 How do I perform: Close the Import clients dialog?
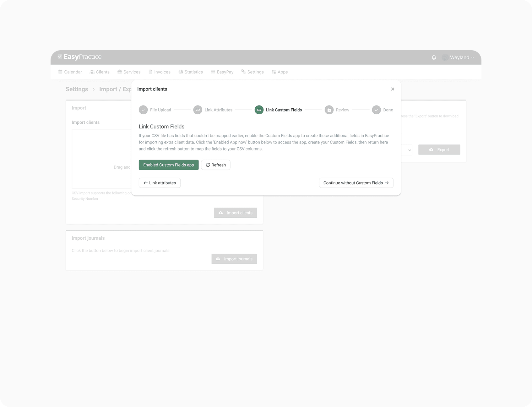[x=393, y=89]
